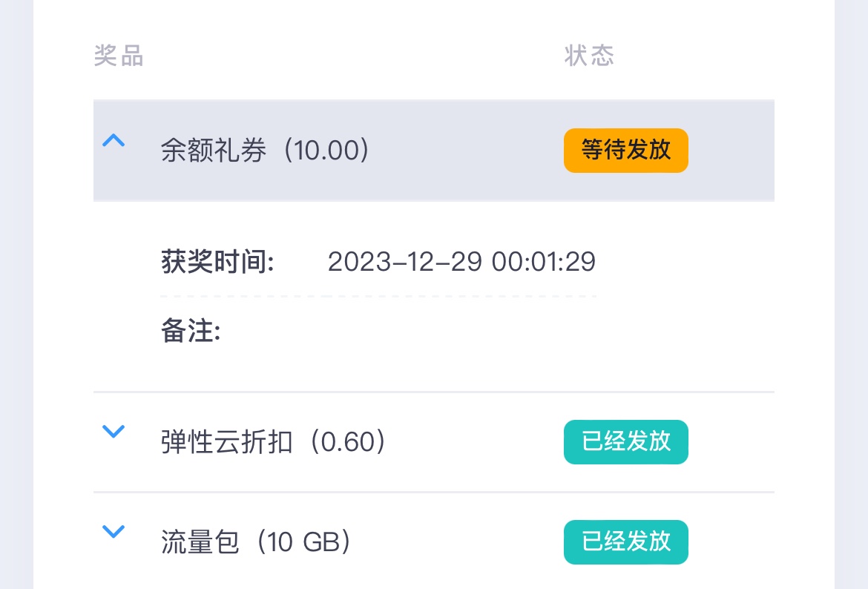Click 已经发放 badge in 弹性云折扣 row

point(625,442)
